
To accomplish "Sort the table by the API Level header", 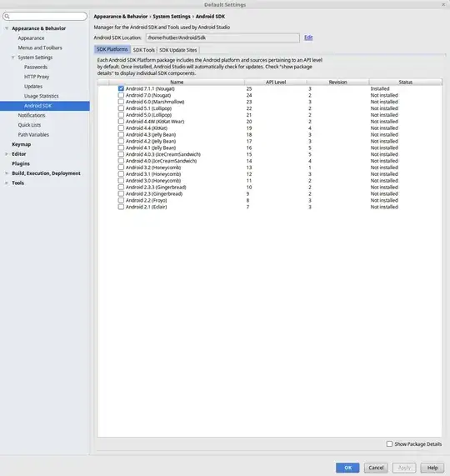I will [x=276, y=82].
